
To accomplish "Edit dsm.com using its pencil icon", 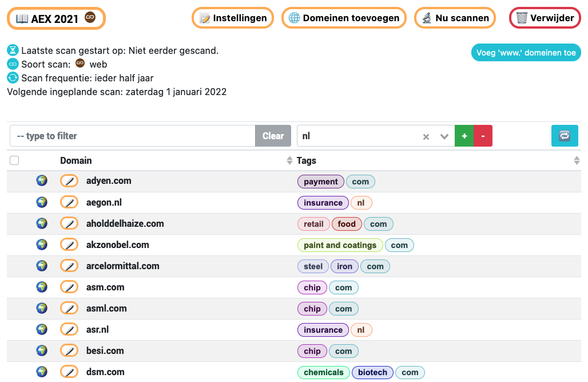I will pos(69,372).
